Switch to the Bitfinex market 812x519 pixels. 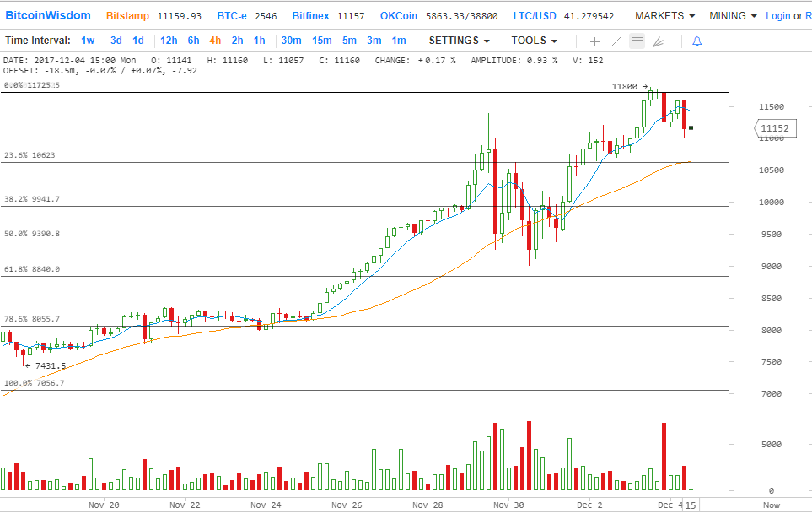coord(310,15)
